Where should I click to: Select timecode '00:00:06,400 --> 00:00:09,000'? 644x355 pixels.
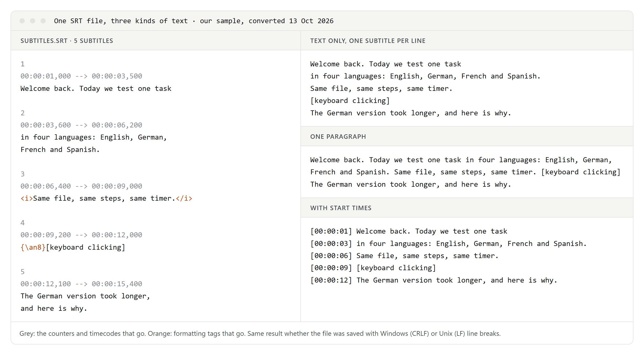coord(81,186)
